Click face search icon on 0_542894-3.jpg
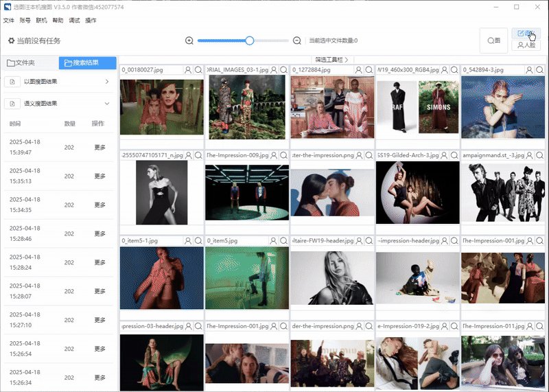549x392 pixels. [529, 70]
